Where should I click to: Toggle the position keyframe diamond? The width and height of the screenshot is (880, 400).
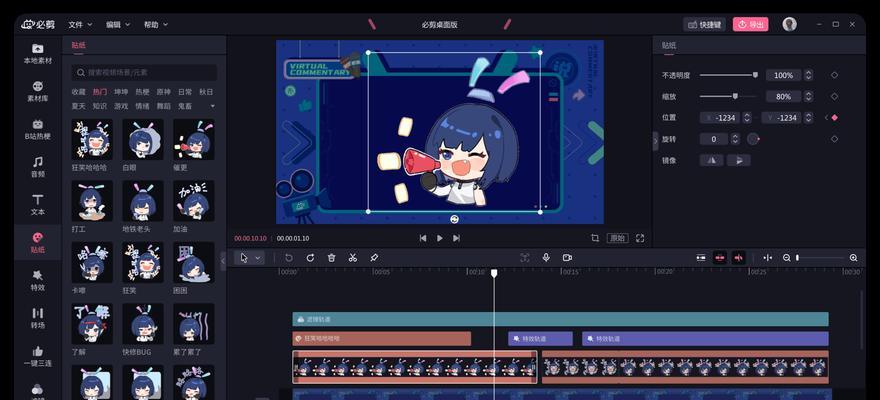click(835, 118)
